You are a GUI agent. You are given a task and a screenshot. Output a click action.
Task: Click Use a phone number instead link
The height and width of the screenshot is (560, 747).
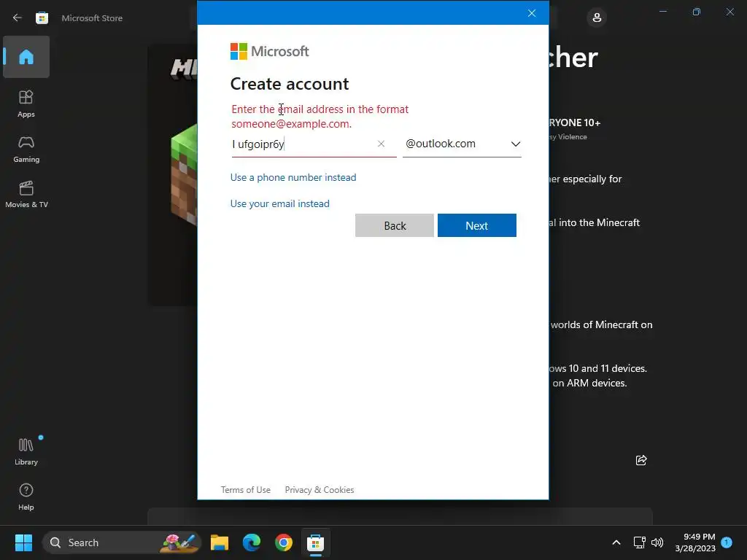[293, 177]
